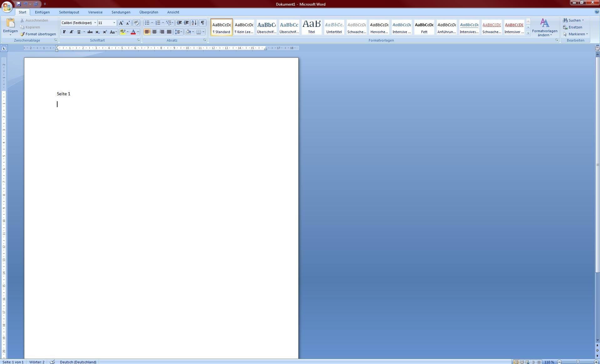This screenshot has width=600, height=364.
Task: Open Schriftart dialog launcher
Action: click(138, 40)
